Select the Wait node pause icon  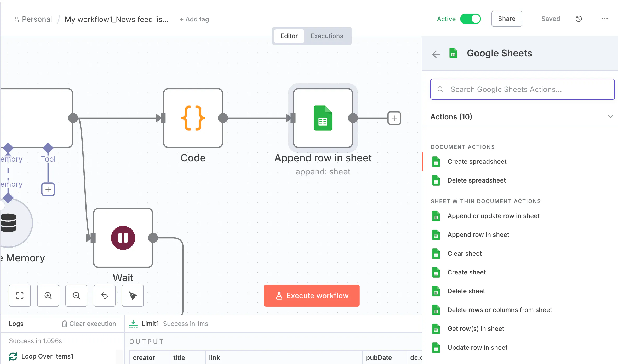[x=123, y=238]
